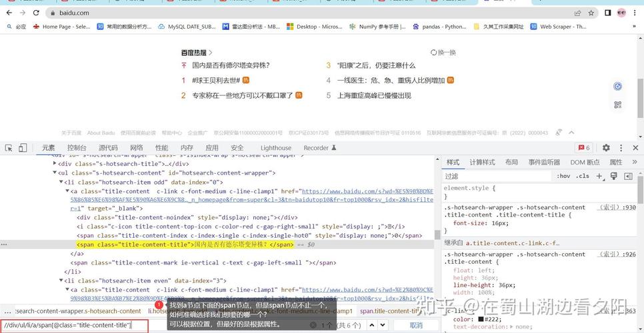Collapse li hotsearch-item even data-index 3
The height and width of the screenshot is (333, 644).
(61, 281)
